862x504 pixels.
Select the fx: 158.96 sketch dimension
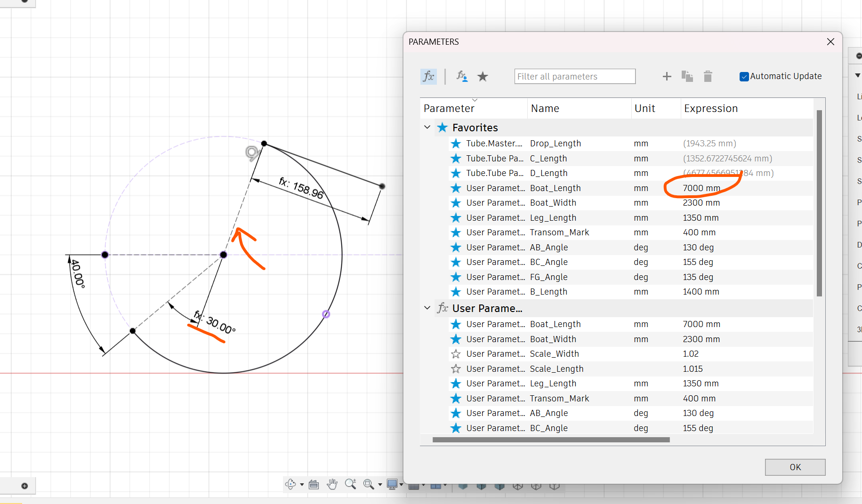point(301,188)
